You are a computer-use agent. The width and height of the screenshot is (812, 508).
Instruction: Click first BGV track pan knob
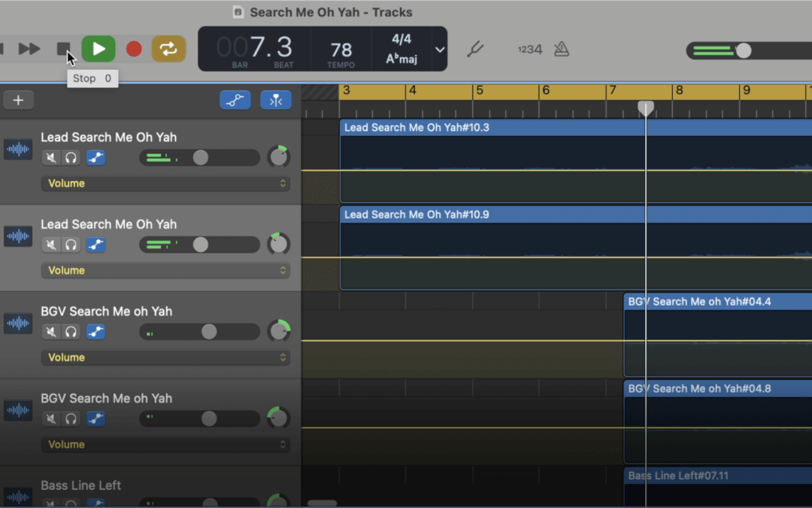pyautogui.click(x=279, y=330)
